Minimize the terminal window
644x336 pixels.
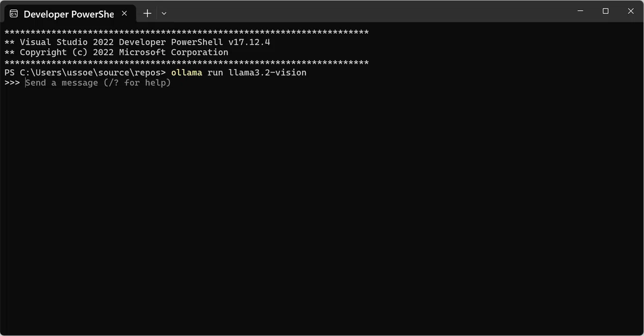coord(581,11)
